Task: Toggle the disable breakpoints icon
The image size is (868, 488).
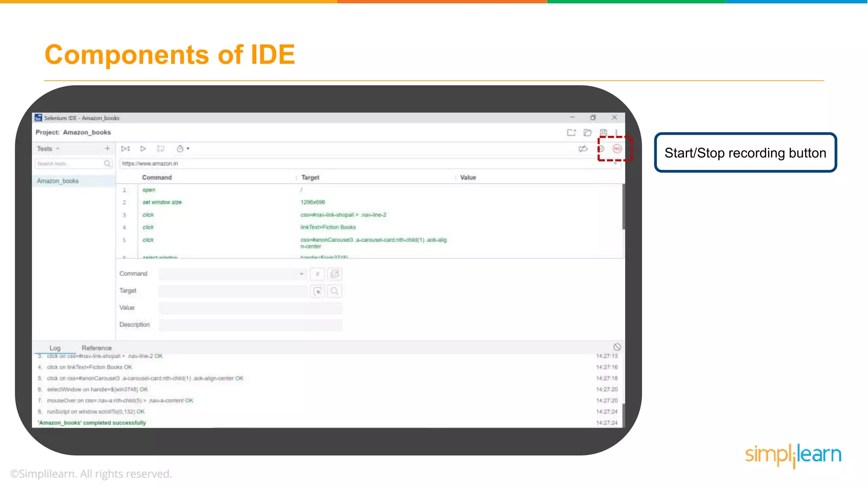Action: point(583,149)
